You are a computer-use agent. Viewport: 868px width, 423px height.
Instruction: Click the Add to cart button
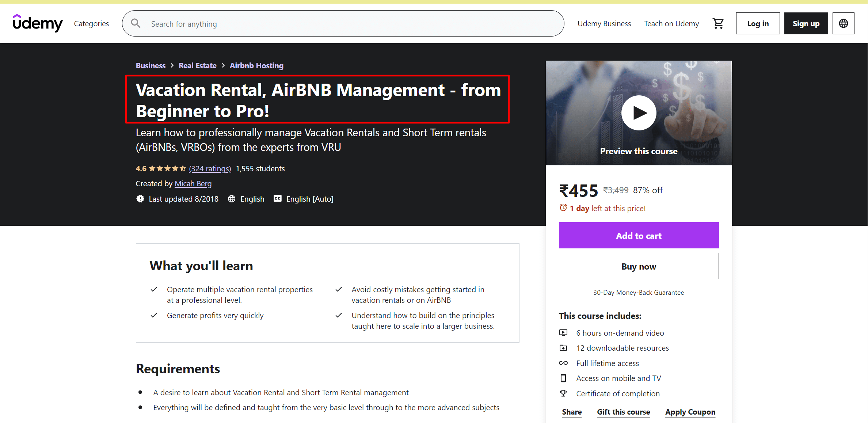pos(639,235)
